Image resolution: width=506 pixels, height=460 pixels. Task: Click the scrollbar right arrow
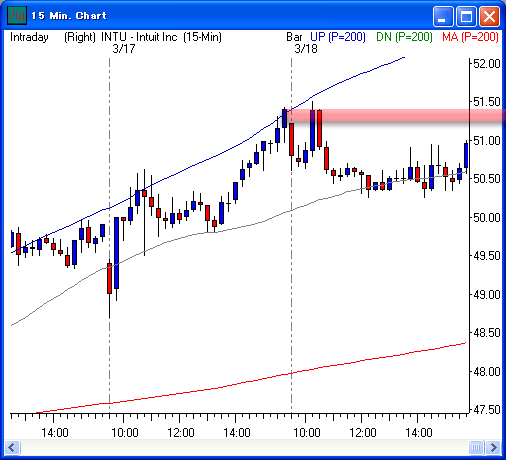[493, 447]
